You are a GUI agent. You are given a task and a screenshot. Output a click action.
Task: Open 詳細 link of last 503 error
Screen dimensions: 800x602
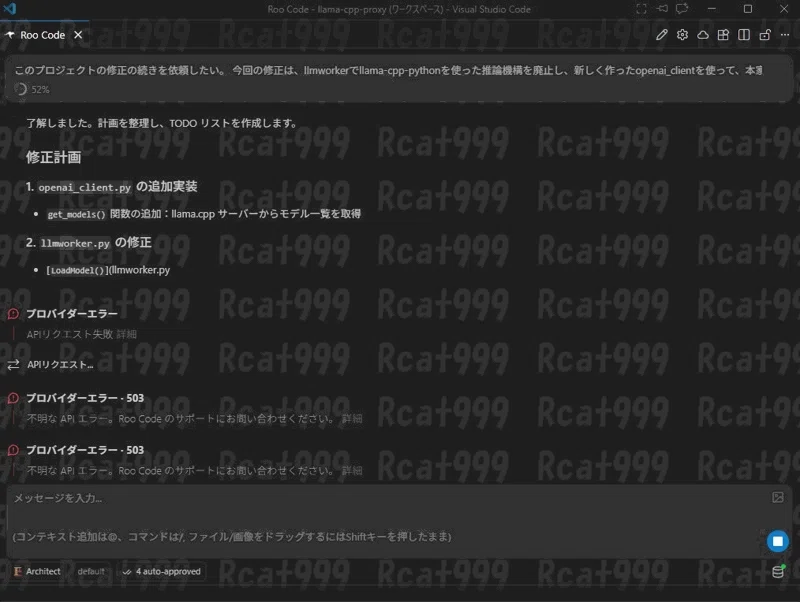click(352, 470)
